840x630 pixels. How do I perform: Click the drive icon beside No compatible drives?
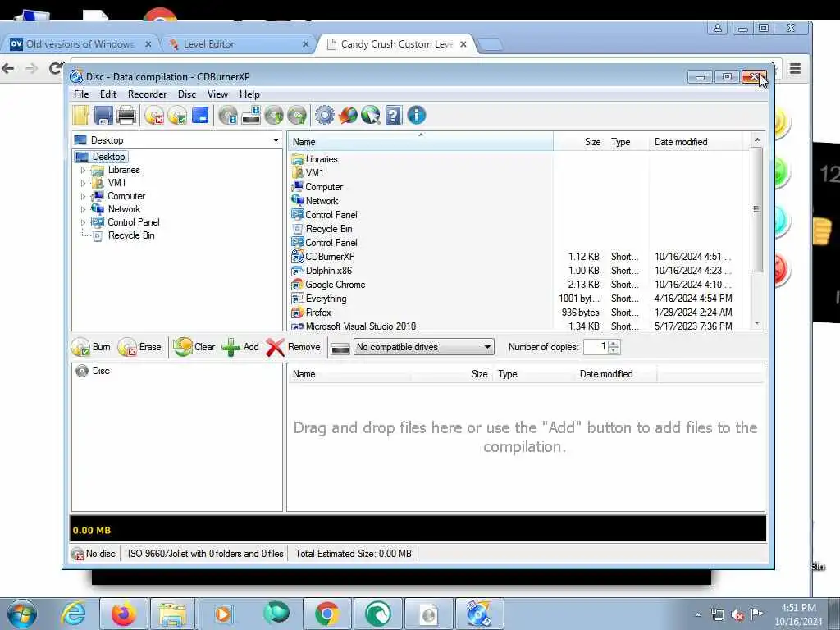340,348
